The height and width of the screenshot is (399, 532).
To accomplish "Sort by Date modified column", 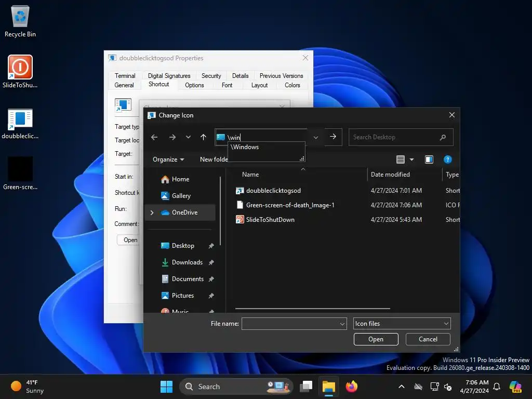I will [390, 175].
